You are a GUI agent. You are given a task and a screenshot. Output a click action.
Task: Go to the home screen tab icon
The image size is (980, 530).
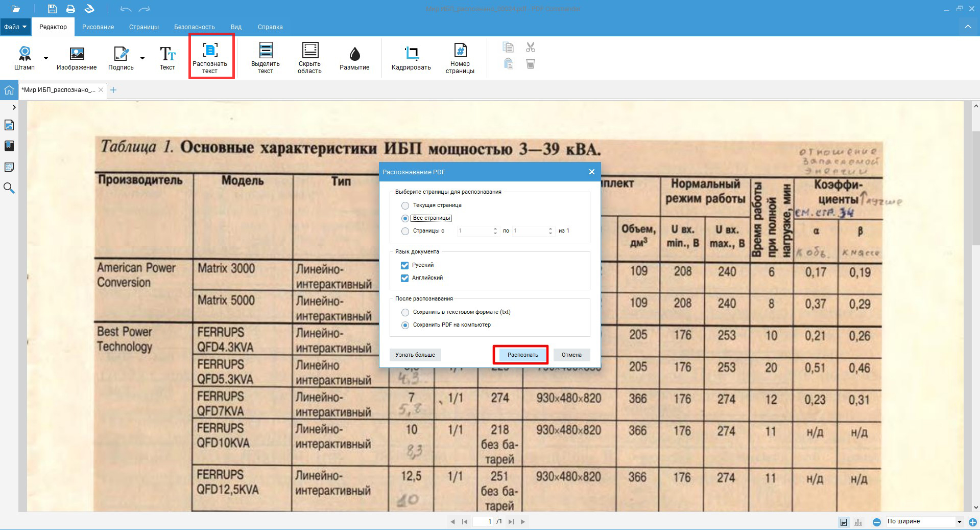9,90
